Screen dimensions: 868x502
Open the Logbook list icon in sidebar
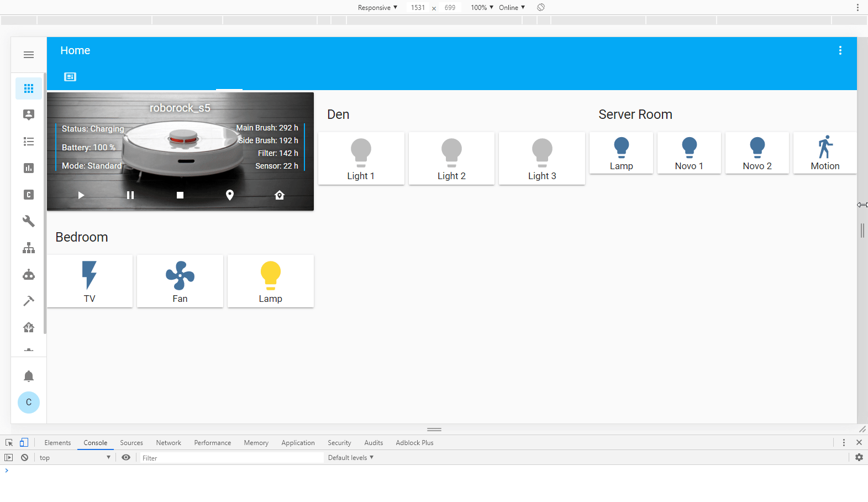[29, 142]
